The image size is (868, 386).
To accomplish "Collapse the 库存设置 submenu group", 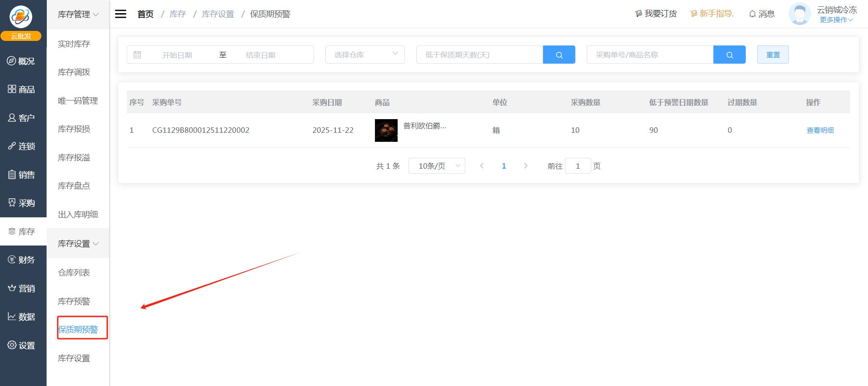I will pyautogui.click(x=78, y=243).
